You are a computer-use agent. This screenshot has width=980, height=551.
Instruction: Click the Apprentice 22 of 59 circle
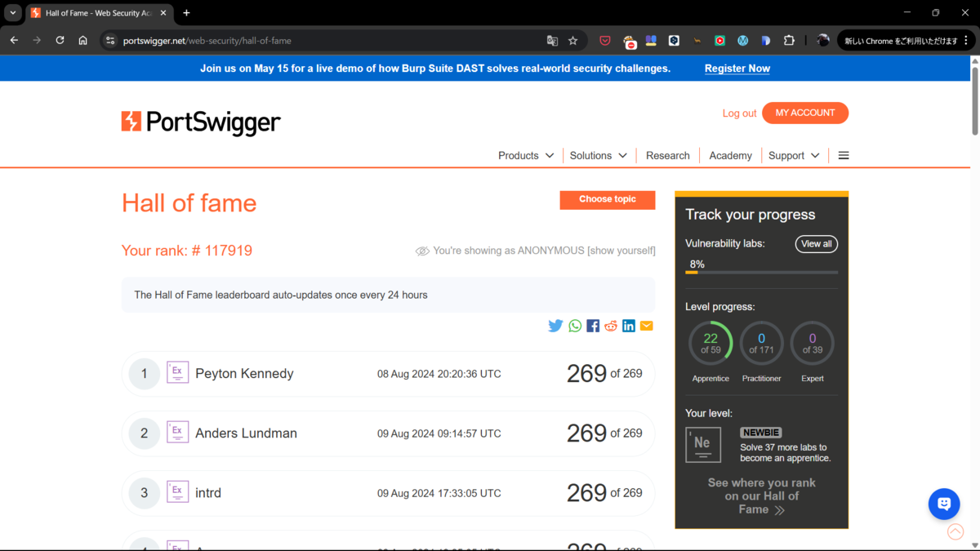pos(710,343)
